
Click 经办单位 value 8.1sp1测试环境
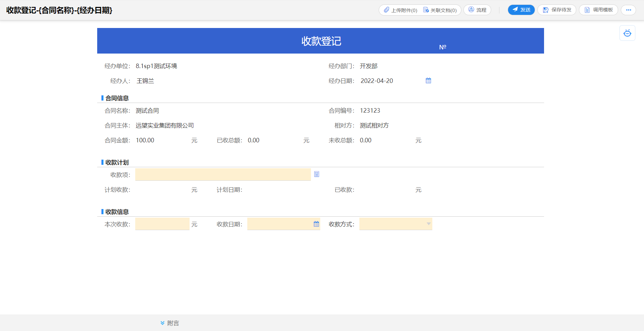[156, 66]
